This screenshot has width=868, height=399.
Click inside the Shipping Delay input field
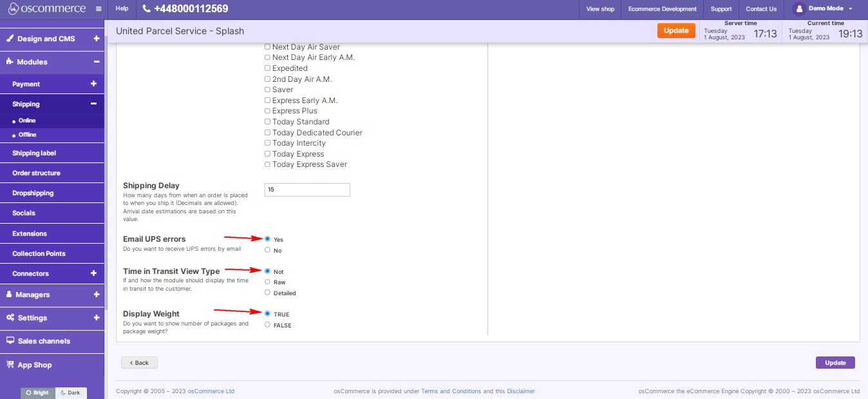coord(307,190)
